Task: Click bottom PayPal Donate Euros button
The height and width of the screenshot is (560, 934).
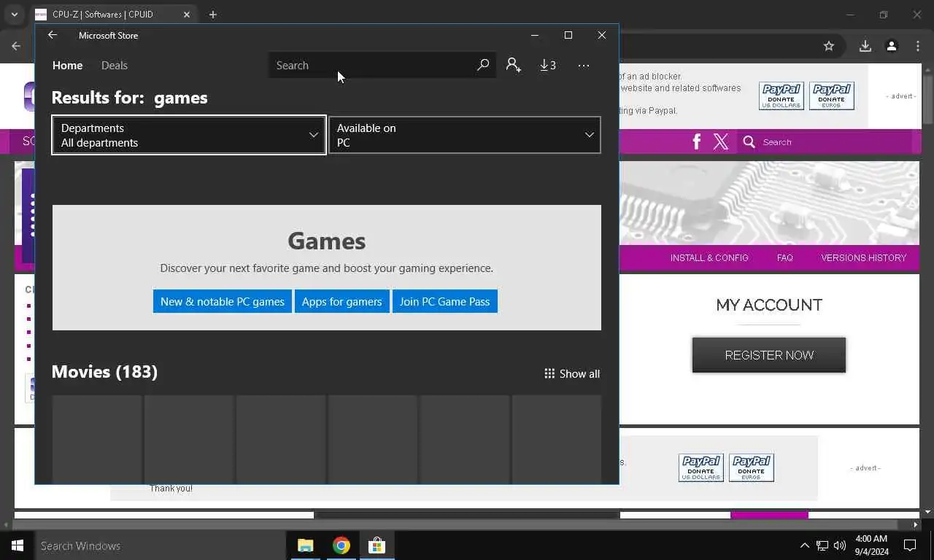Action: (751, 467)
